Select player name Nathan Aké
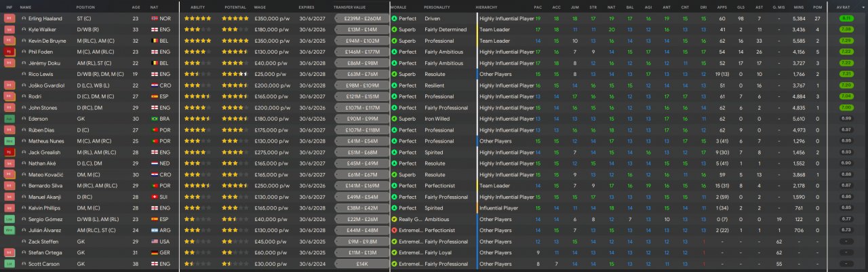The height and width of the screenshot is (272, 868). pos(41,163)
